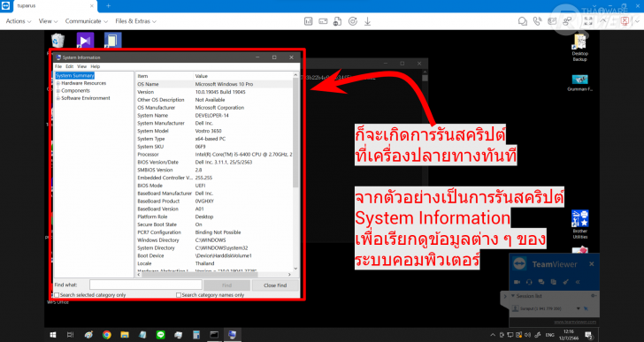The image size is (644, 342).
Task: Click the Item column header
Action: pos(165,76)
